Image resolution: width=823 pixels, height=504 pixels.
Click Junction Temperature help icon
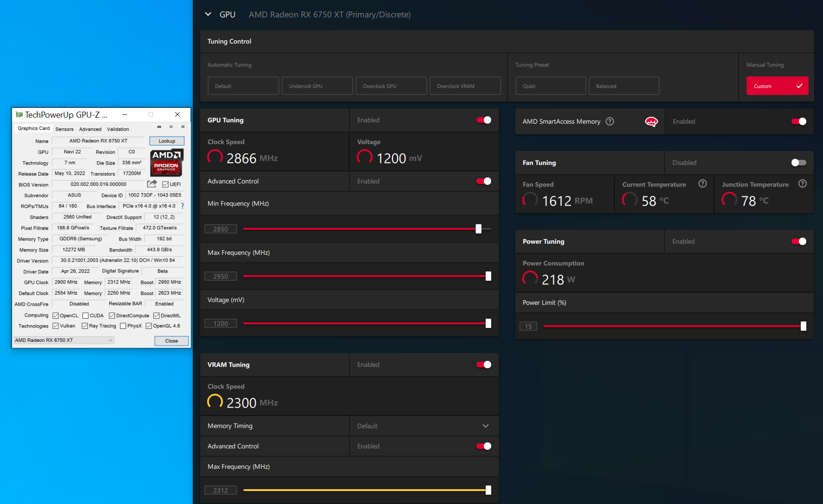(x=803, y=183)
